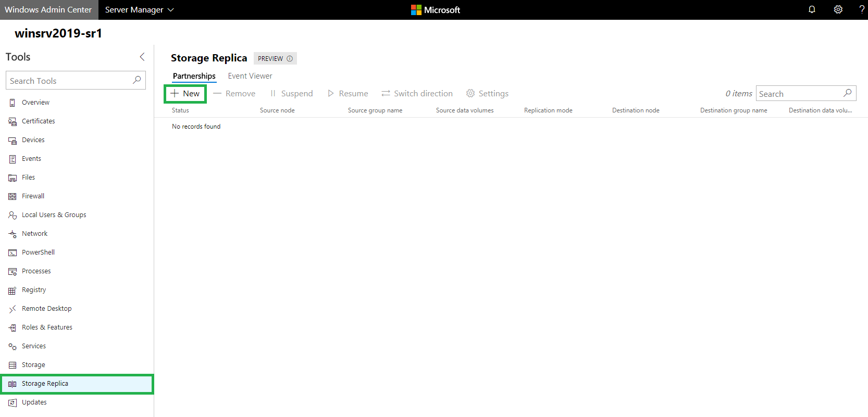Click the Certificates tool icon
The width and height of the screenshot is (868, 417).
pos(13,121)
